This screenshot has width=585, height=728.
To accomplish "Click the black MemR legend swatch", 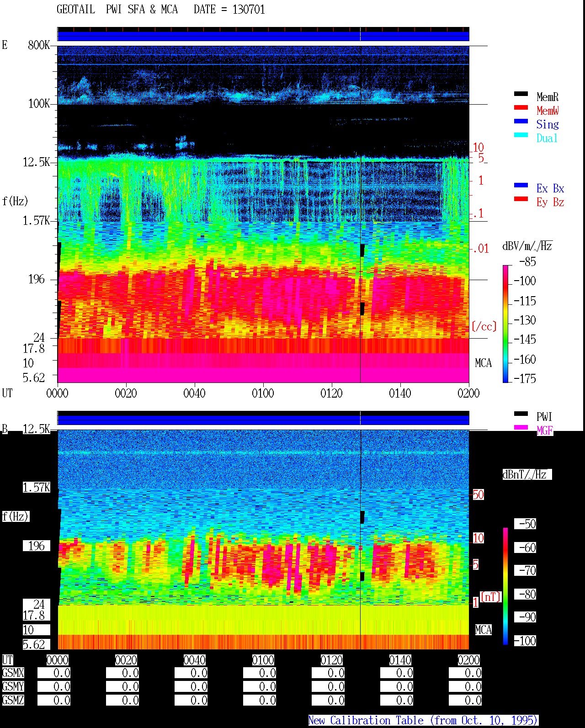I will (521, 94).
